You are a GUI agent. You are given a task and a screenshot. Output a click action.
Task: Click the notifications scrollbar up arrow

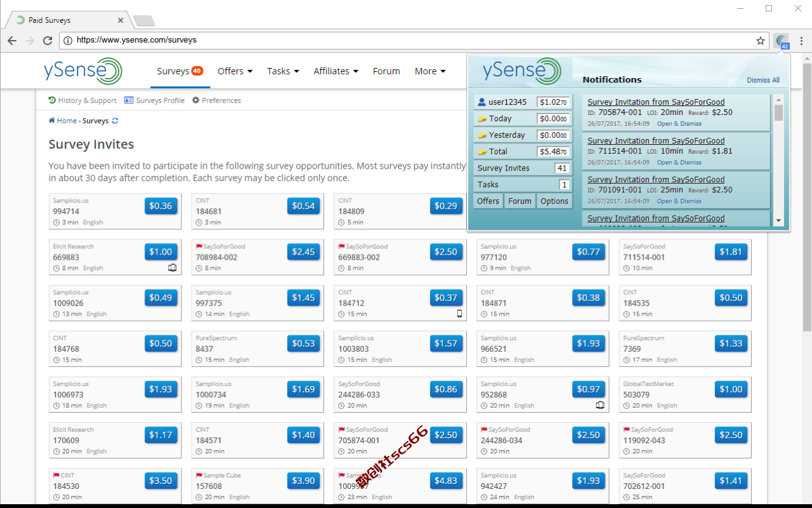click(778, 100)
